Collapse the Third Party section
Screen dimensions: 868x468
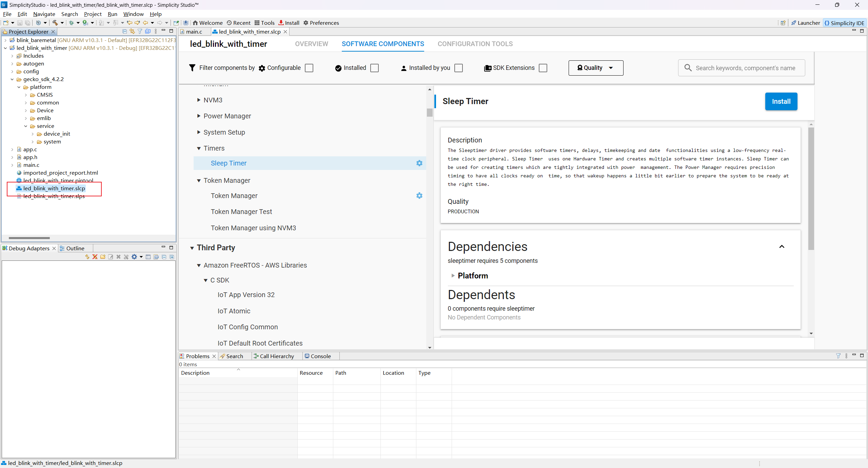coord(192,248)
